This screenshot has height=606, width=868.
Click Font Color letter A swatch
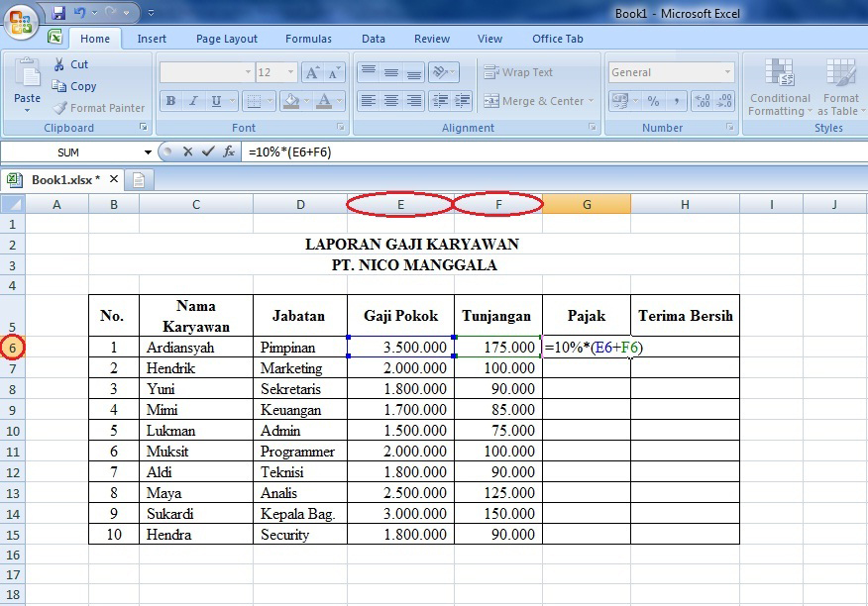point(324,101)
